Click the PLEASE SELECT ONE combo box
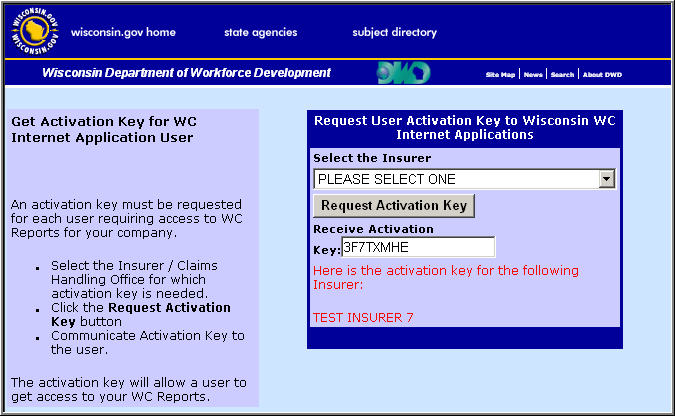This screenshot has height=416, width=675. click(455, 179)
